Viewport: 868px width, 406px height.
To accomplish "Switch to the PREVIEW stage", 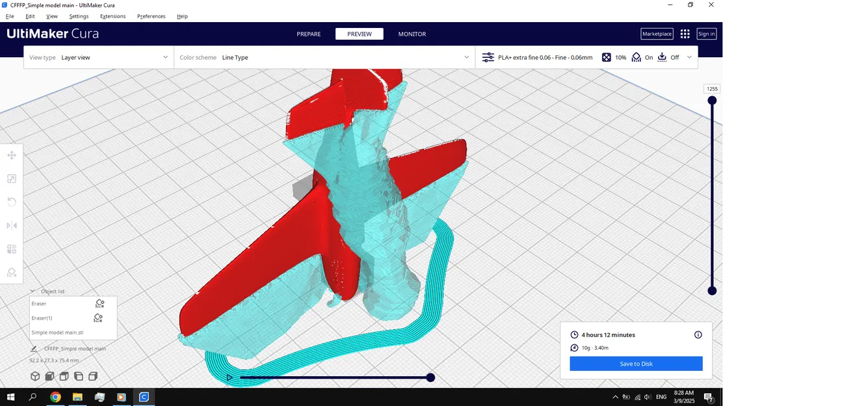I will [x=360, y=34].
